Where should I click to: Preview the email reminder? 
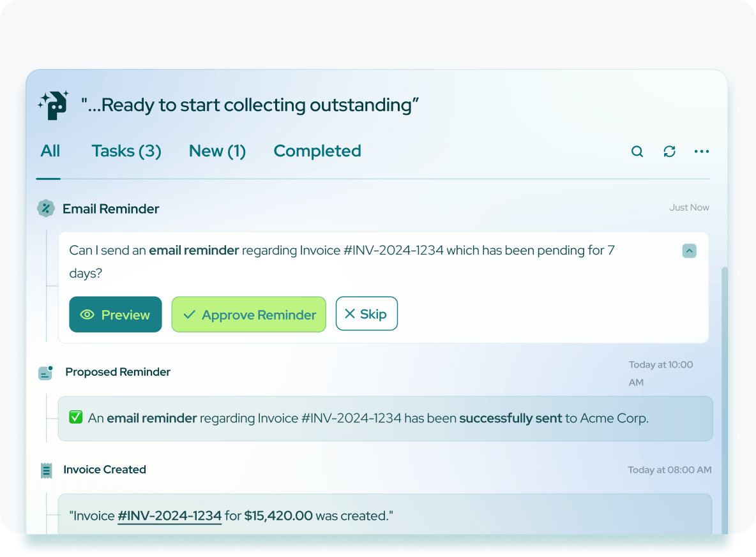pos(116,315)
